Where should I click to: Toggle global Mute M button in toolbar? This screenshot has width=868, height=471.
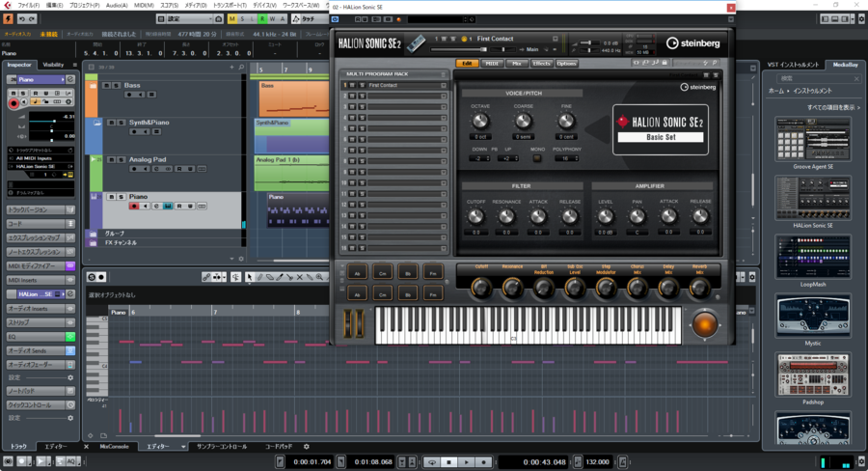231,19
